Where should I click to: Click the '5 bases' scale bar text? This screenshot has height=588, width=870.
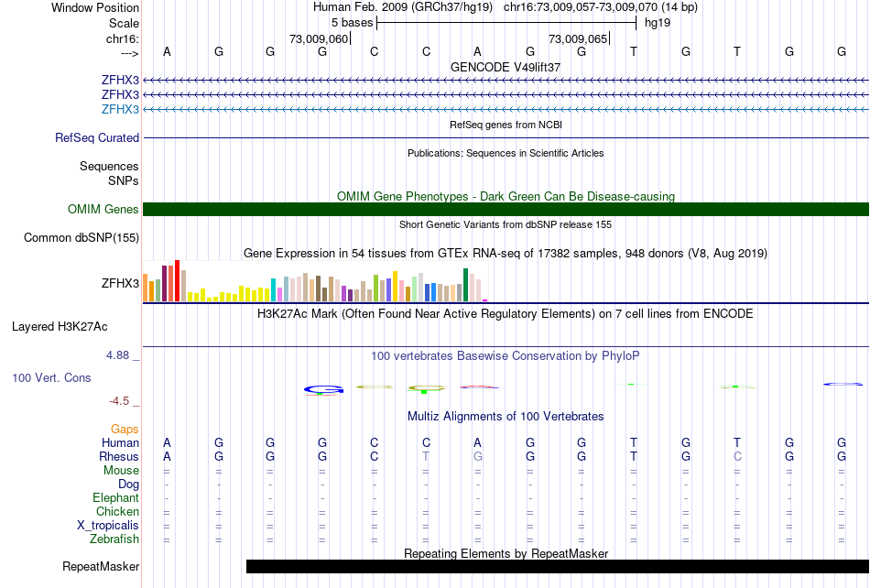(352, 23)
